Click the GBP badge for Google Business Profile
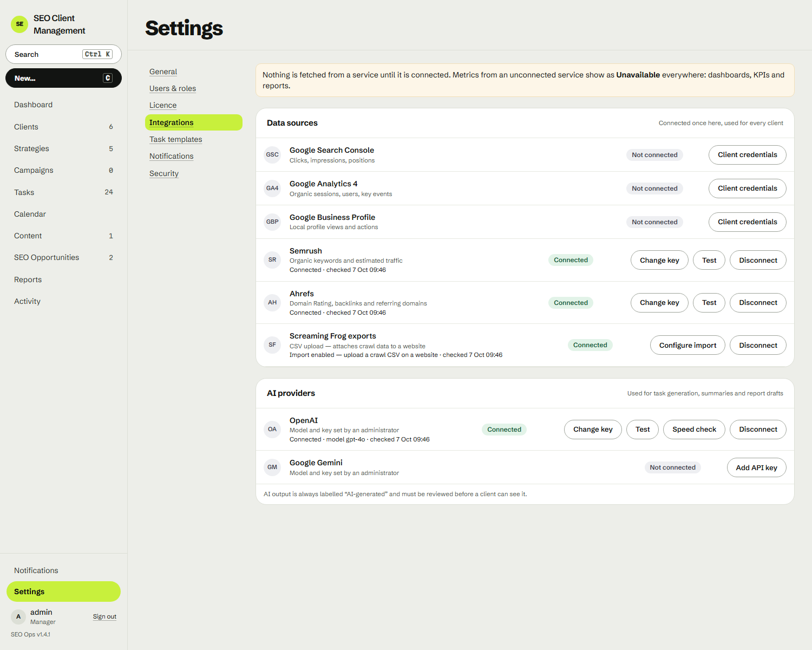The width and height of the screenshot is (812, 650). coord(272,222)
